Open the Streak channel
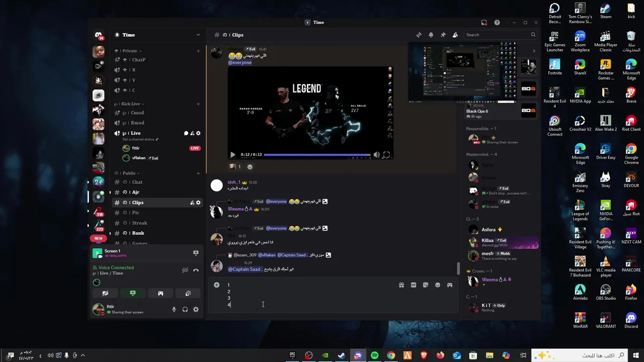 pos(157,223)
